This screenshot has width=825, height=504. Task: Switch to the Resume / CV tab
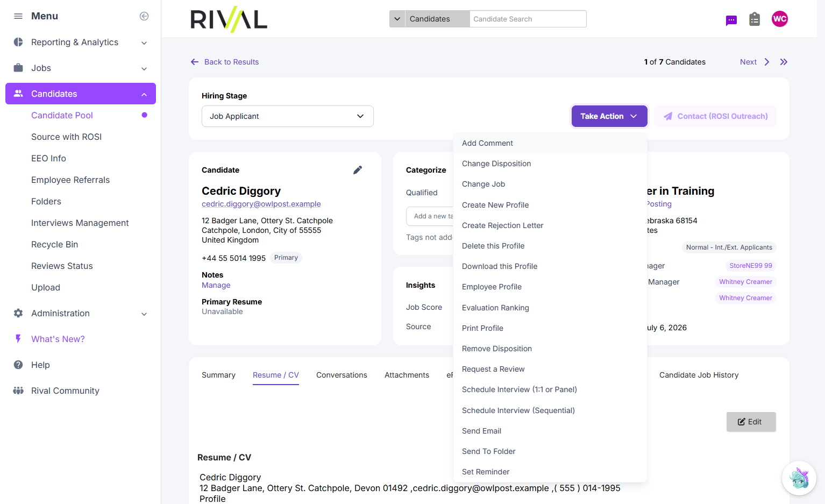[x=276, y=375]
